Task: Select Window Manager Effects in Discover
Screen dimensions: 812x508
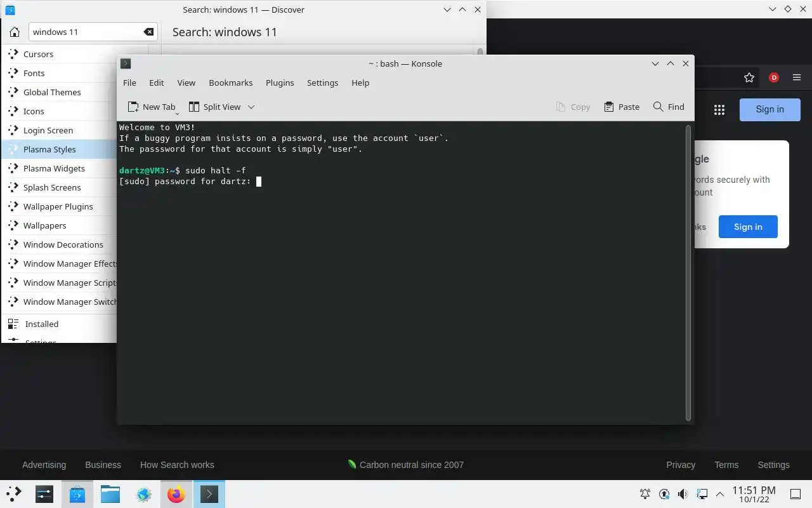Action: [60, 264]
